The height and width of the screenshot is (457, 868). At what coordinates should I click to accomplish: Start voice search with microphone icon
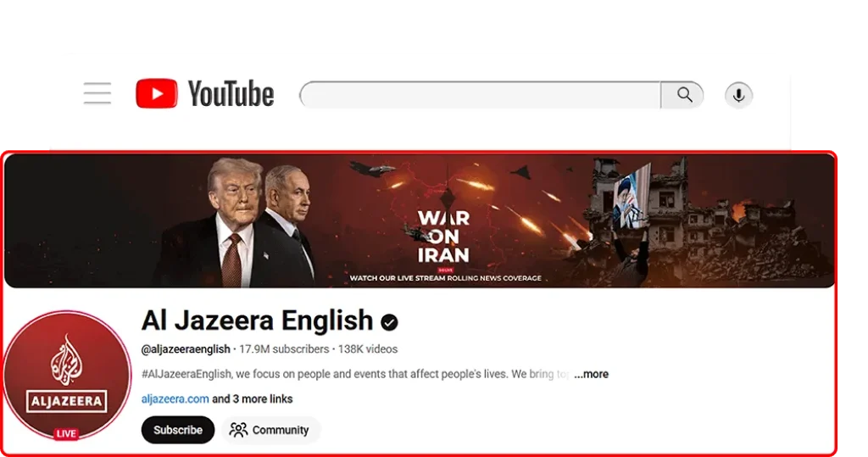738,95
